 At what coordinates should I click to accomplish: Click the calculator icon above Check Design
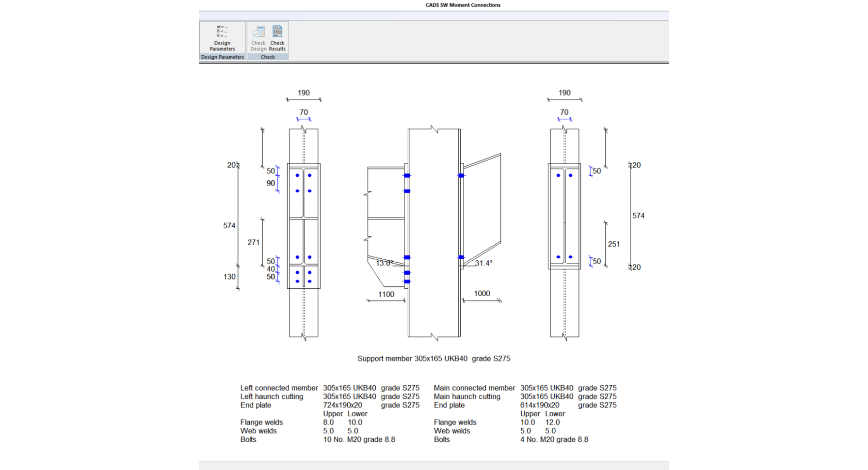258,31
